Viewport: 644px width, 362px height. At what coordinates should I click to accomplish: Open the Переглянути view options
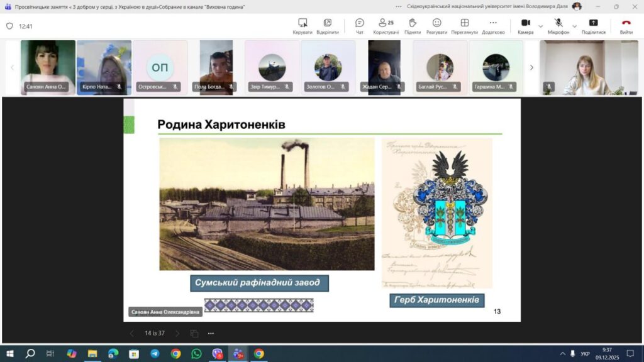pos(464,26)
